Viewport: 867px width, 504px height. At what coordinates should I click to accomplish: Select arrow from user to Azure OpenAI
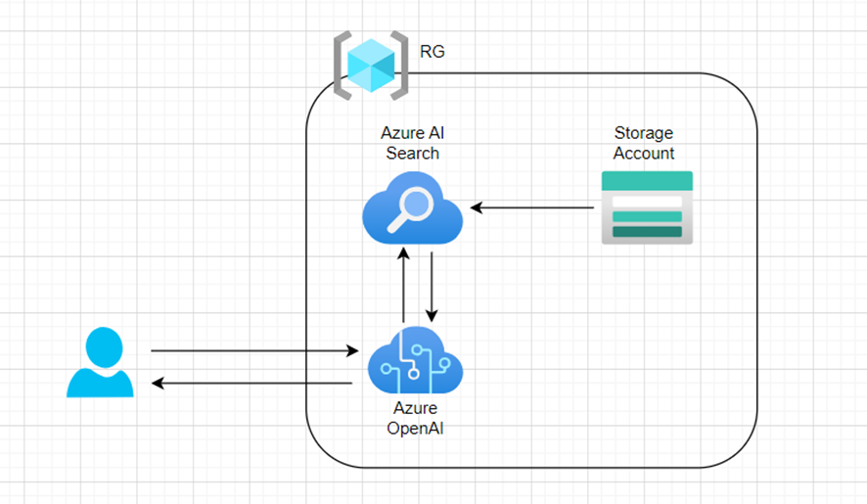click(x=254, y=350)
